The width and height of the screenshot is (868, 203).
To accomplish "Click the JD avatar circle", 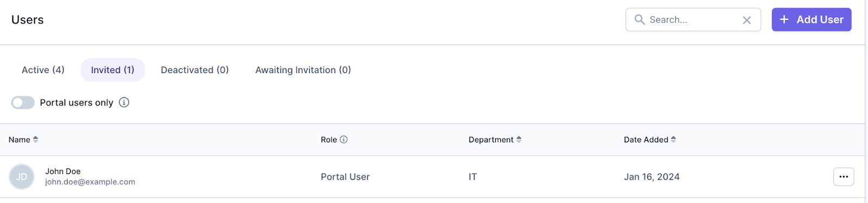I will pyautogui.click(x=22, y=177).
